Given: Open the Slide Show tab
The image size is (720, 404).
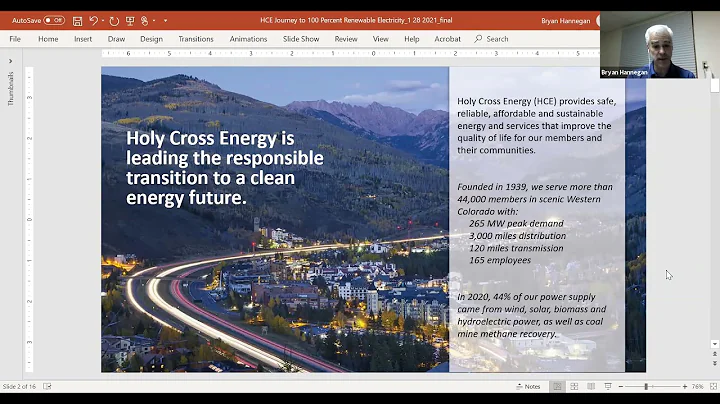Looking at the screenshot, I should coord(301,39).
